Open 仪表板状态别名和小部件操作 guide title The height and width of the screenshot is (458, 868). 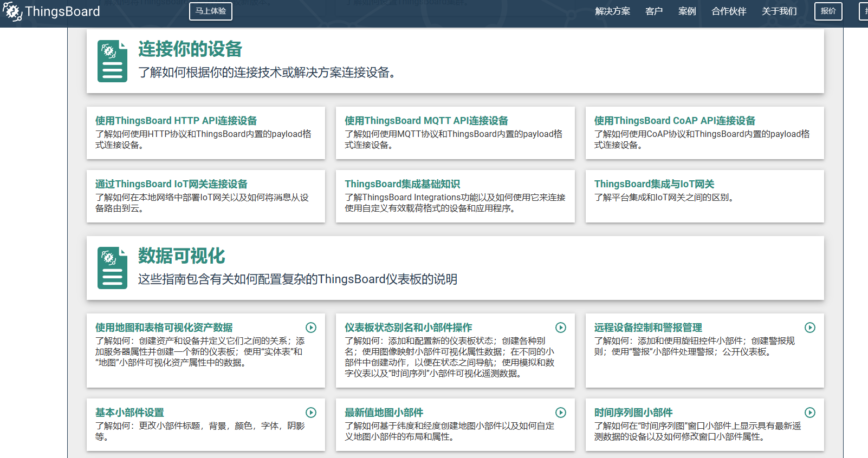(409, 328)
